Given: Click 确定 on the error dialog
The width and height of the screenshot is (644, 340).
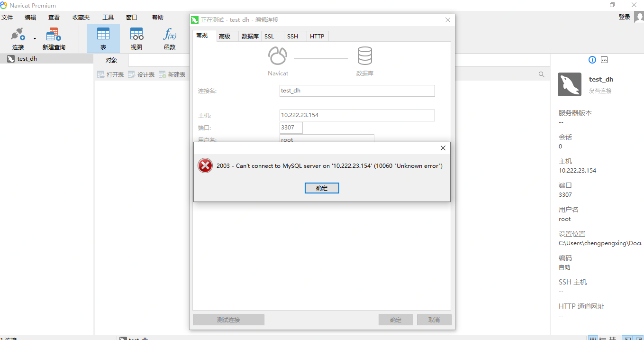Looking at the screenshot, I should (x=322, y=188).
